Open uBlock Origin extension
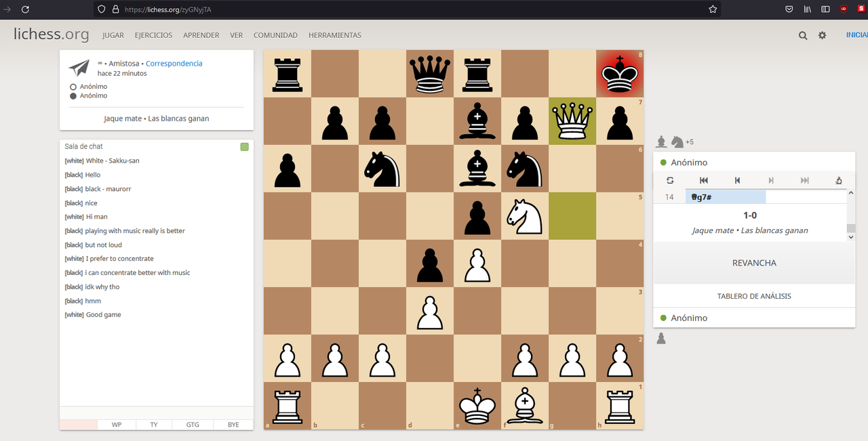Image resolution: width=868 pixels, height=441 pixels. click(844, 9)
